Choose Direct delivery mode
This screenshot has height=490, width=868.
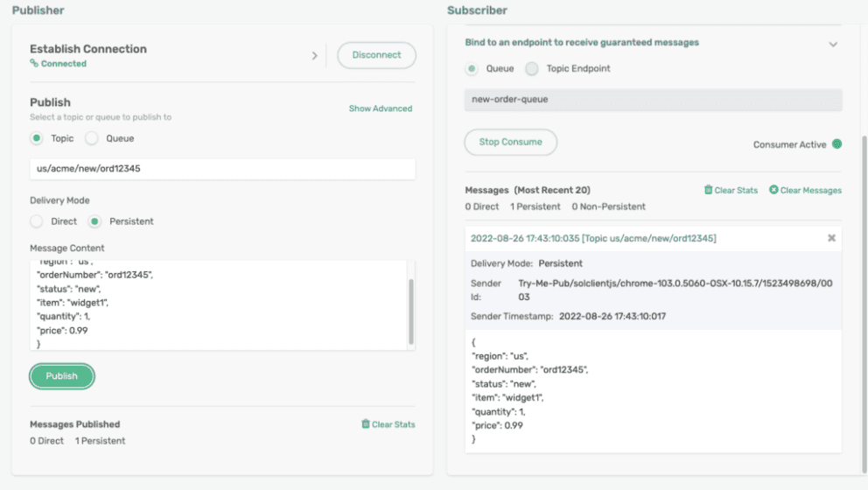pyautogui.click(x=36, y=221)
